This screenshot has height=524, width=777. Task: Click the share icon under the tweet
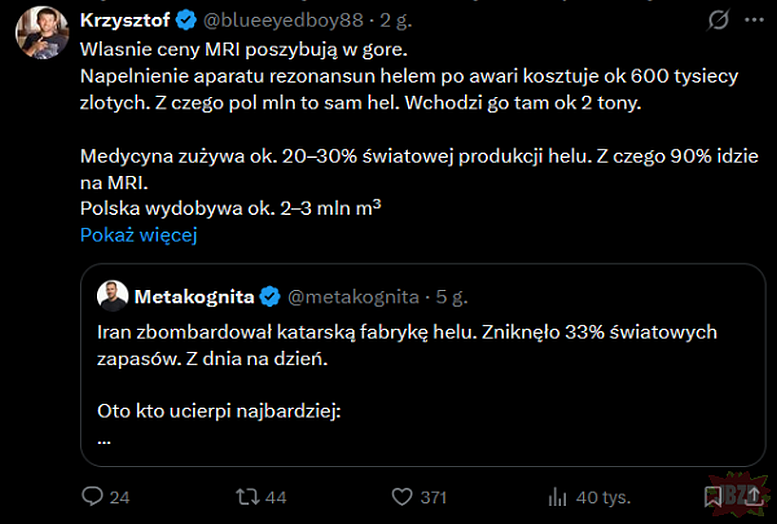tap(752, 496)
